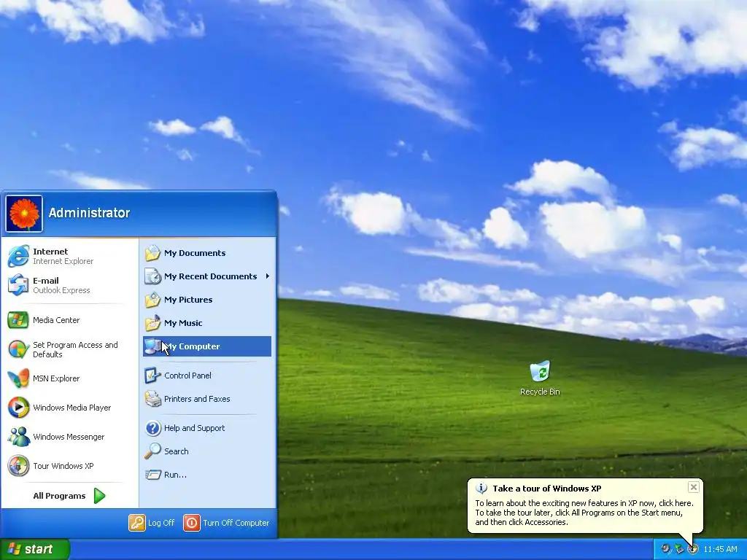Click the Windows Messenger label
The width and height of the screenshot is (747, 560).
click(x=69, y=437)
